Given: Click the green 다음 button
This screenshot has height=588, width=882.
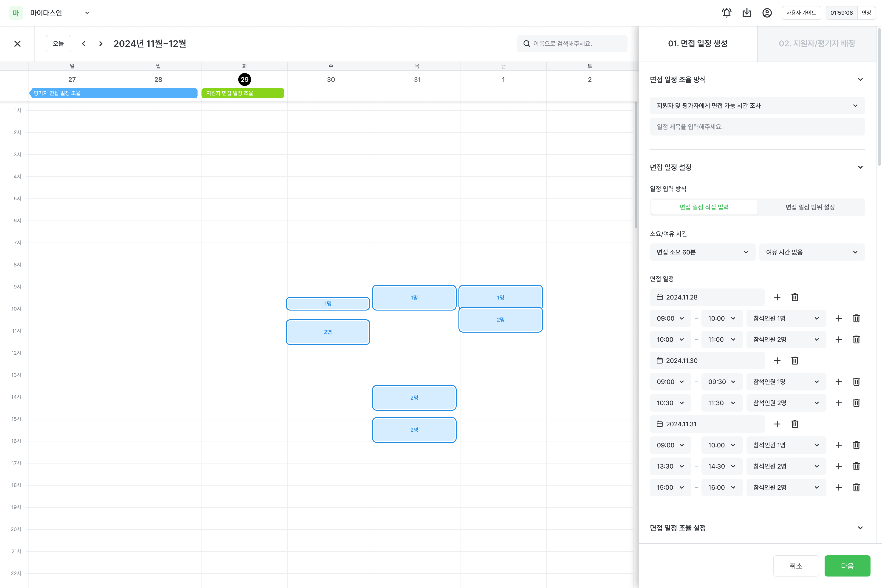Looking at the screenshot, I should 847,565.
